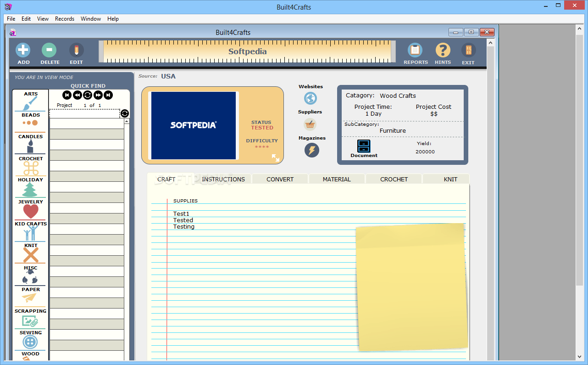Screen dimensions: 588x365
Task: Open the Suppliers basket icon
Action: (x=310, y=124)
